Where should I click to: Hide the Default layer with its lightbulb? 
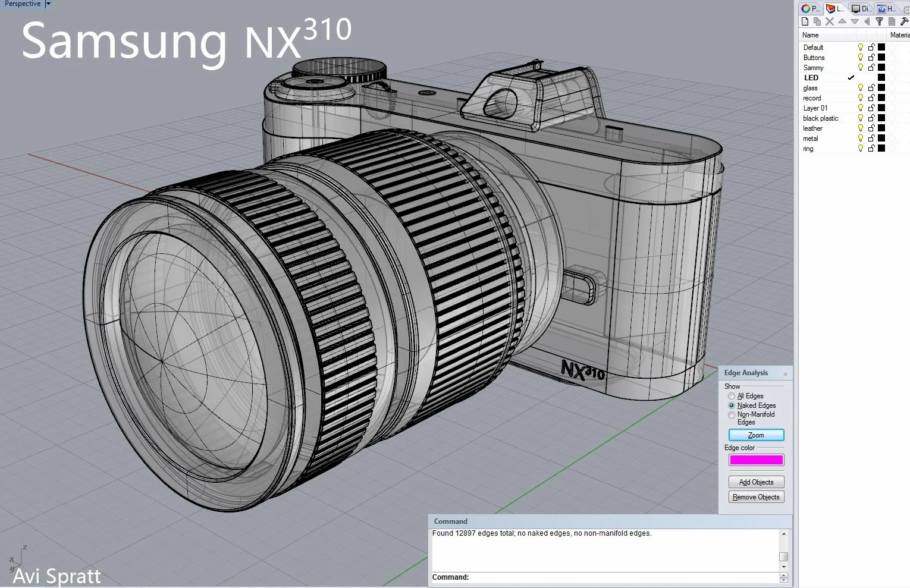860,47
